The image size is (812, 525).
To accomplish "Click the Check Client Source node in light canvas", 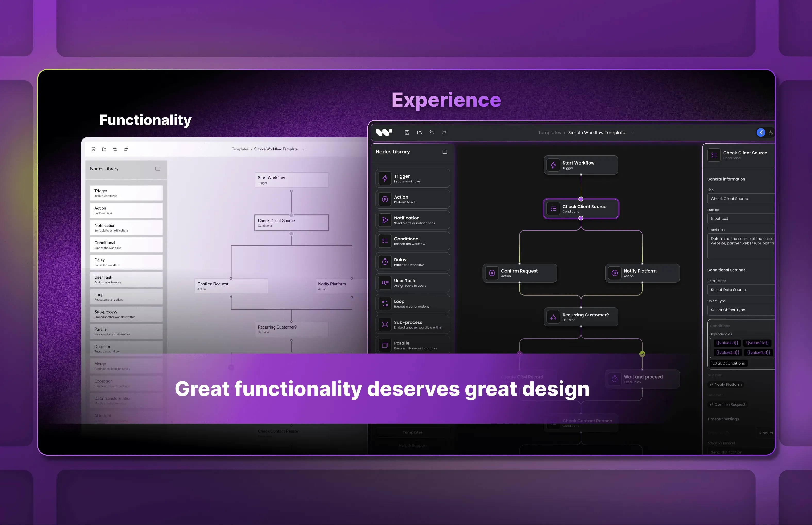I will click(x=292, y=223).
